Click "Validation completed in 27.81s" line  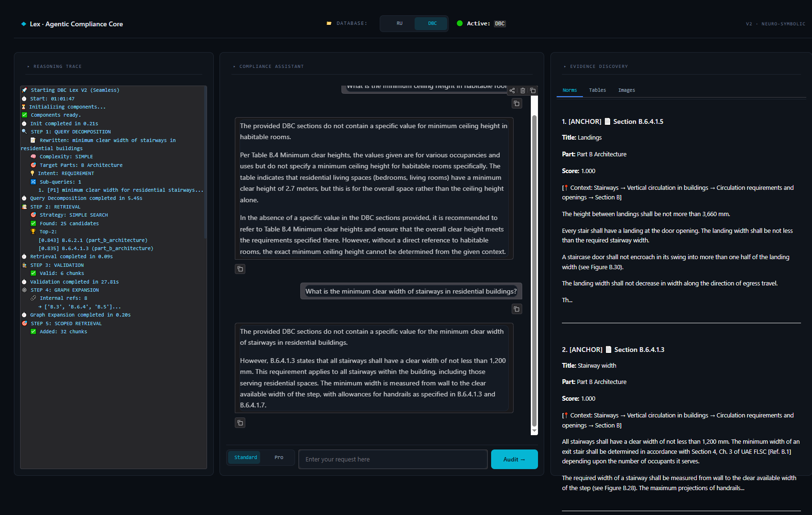click(x=74, y=282)
